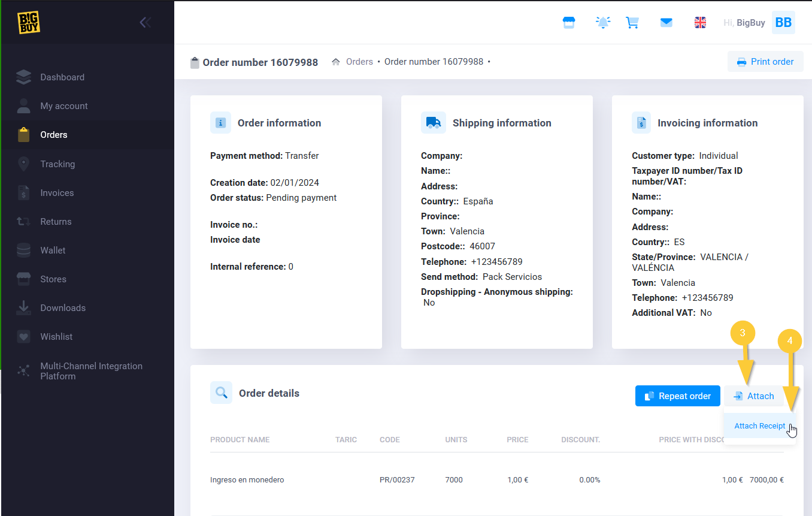Click the Downloads sidebar icon
Image resolution: width=812 pixels, height=516 pixels.
[24, 308]
